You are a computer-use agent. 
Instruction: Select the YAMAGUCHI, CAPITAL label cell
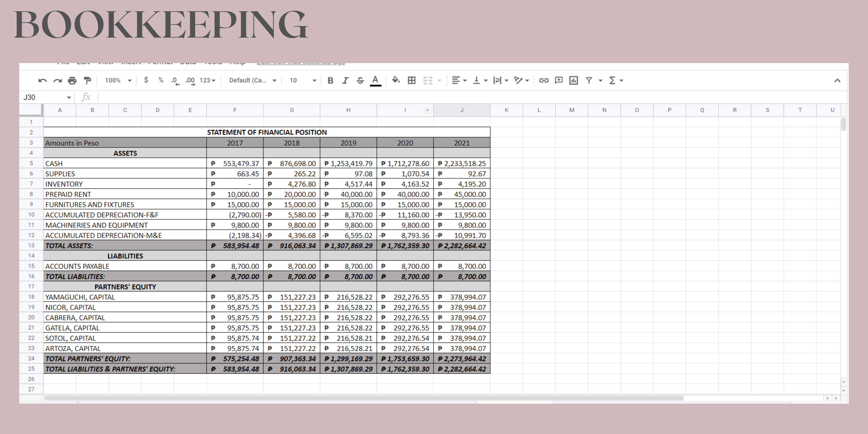point(125,297)
